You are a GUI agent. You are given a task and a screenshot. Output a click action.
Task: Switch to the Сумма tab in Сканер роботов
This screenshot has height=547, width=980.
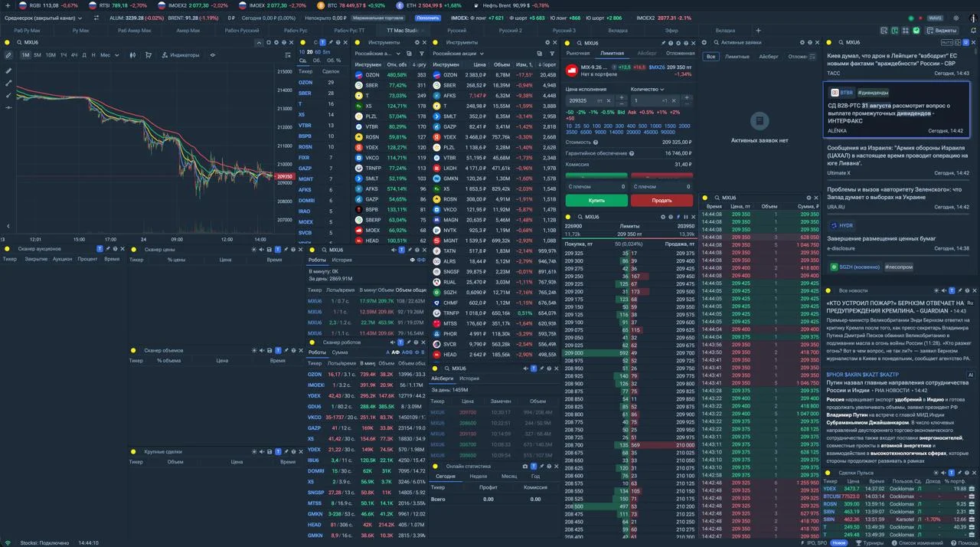pyautogui.click(x=340, y=352)
